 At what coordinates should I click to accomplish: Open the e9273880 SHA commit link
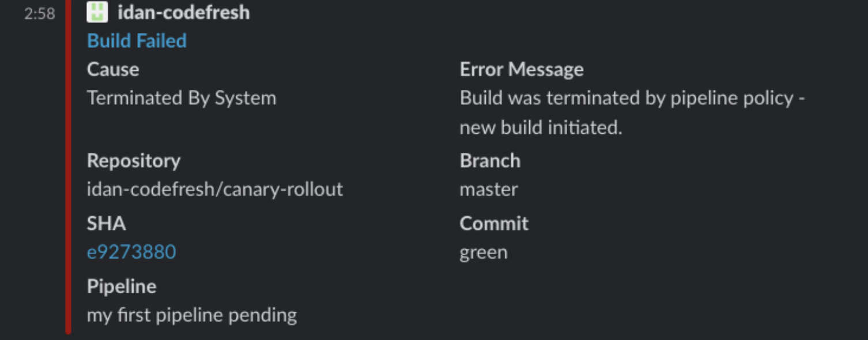click(x=131, y=252)
